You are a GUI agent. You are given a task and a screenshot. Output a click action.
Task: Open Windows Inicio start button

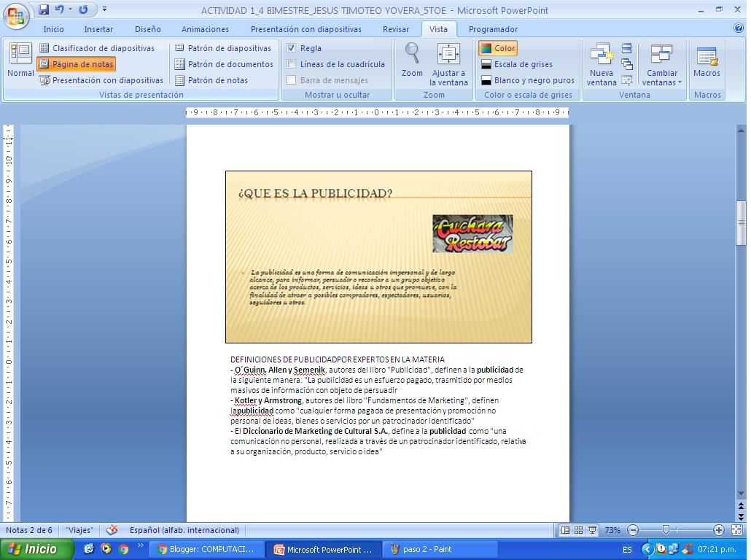[36, 549]
